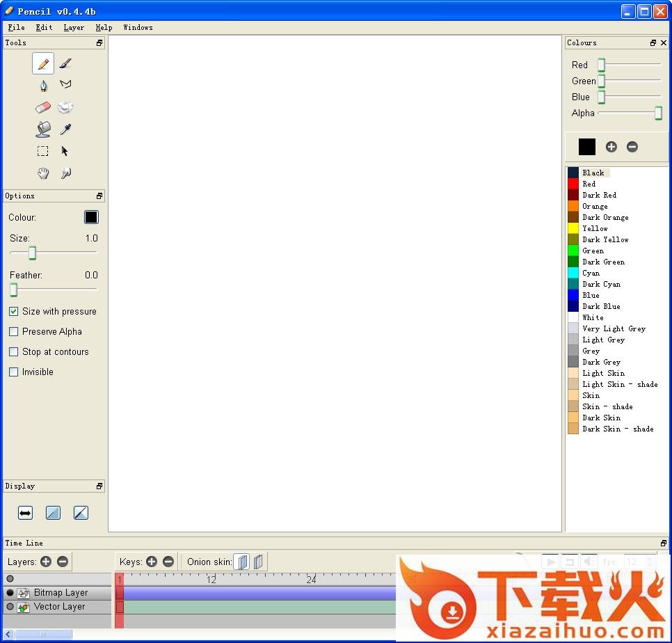
Task: Add a colour to the palette
Action: (x=611, y=147)
